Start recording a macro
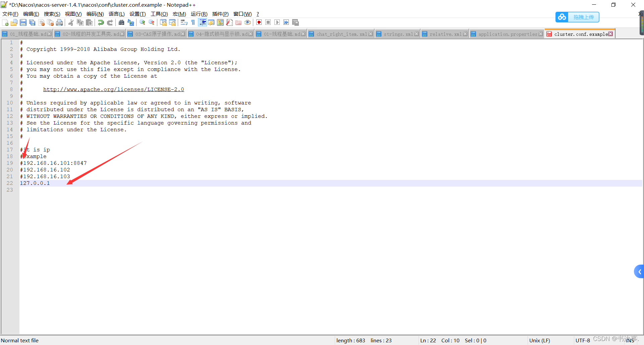 tap(259, 22)
